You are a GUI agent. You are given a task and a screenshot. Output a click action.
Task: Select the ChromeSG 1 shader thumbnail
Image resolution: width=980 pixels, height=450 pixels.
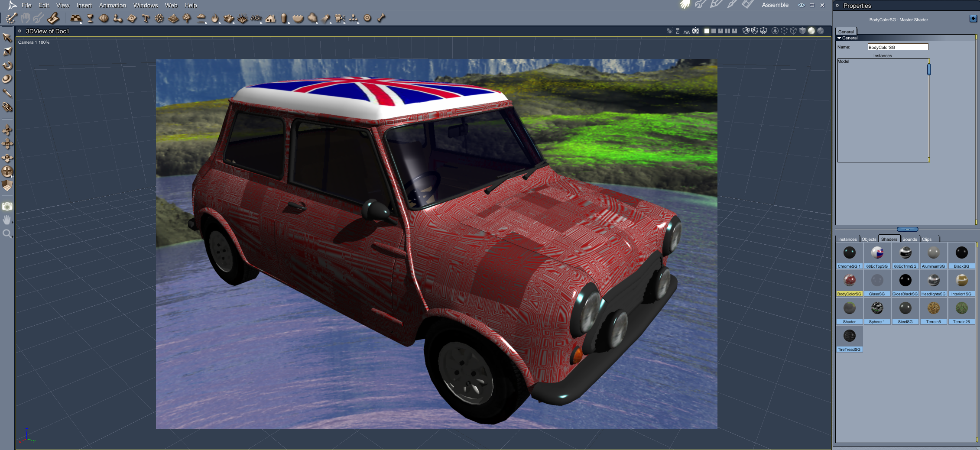coord(849,256)
